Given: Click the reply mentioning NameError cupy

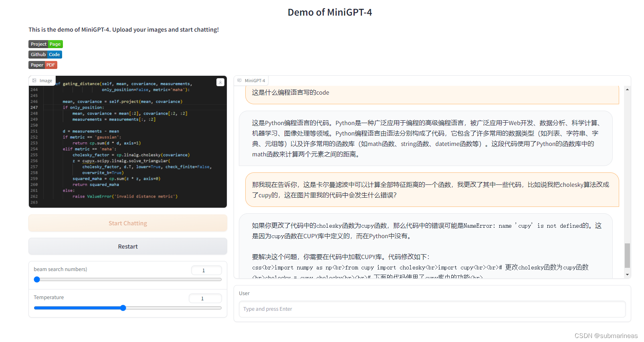Looking at the screenshot, I should (426, 246).
